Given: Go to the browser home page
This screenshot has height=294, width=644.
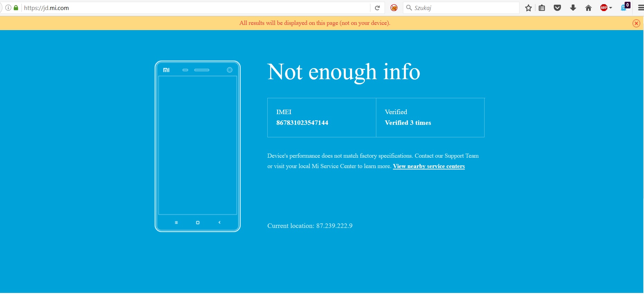Looking at the screenshot, I should tap(588, 8).
